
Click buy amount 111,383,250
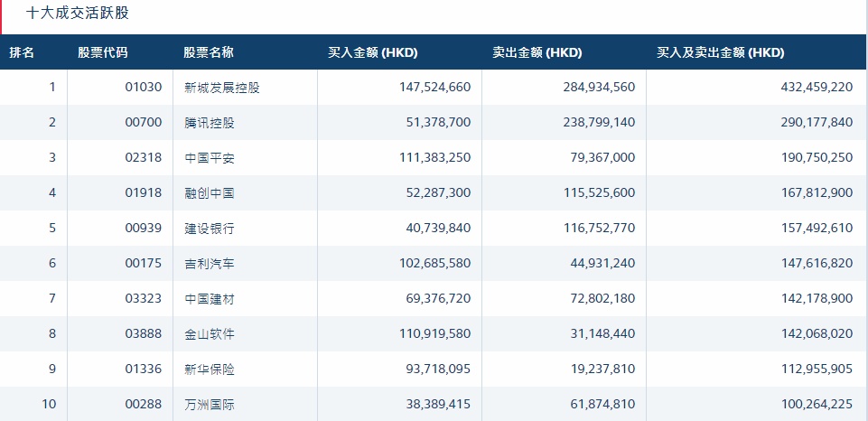click(x=435, y=157)
